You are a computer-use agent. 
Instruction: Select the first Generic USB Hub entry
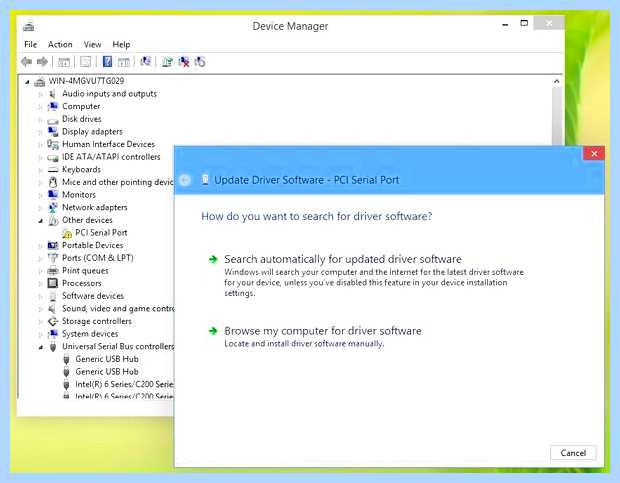(x=107, y=359)
